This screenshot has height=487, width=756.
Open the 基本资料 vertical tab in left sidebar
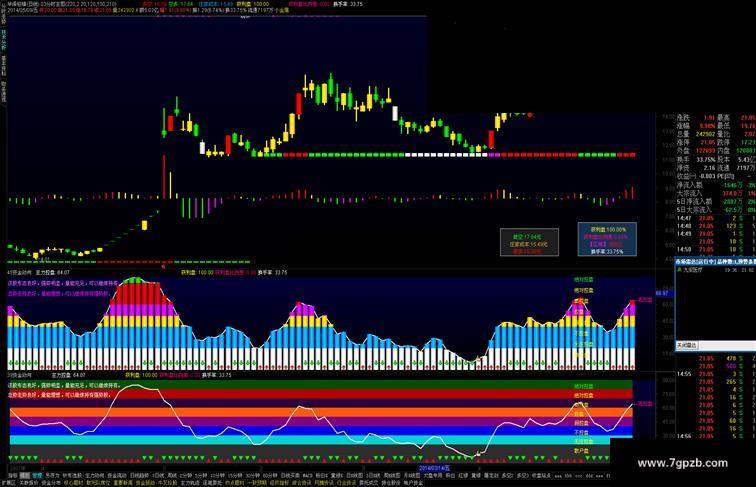click(x=3, y=66)
